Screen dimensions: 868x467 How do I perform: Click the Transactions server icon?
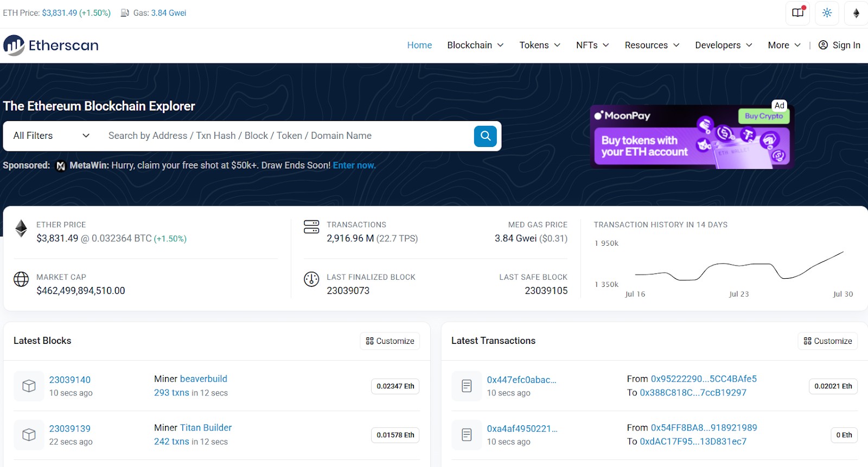tap(311, 227)
